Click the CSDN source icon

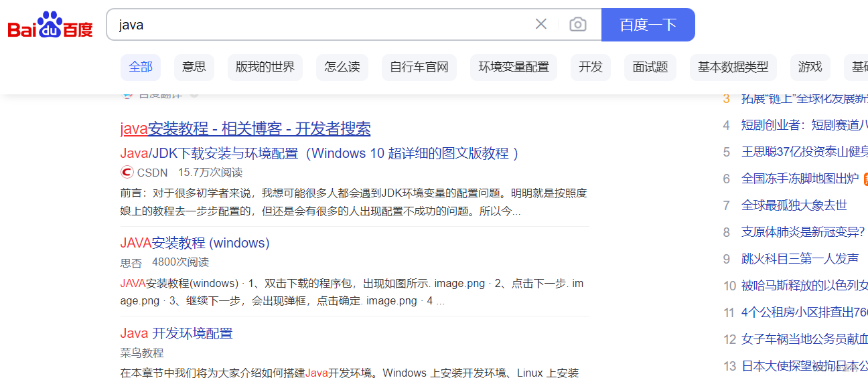127,172
